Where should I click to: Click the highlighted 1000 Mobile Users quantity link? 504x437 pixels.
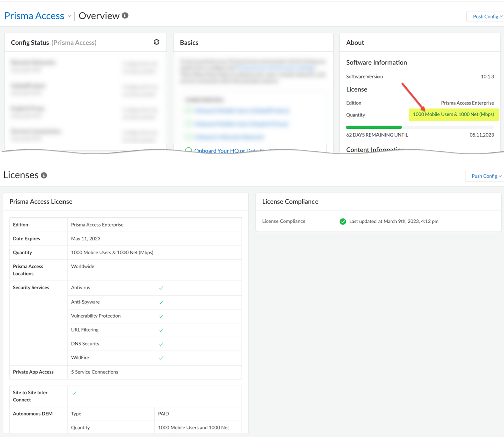point(453,115)
